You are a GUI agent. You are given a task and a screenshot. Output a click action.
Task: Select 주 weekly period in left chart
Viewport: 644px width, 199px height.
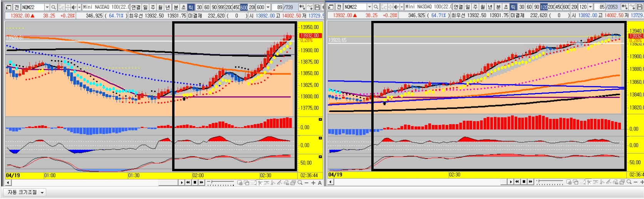153,7
